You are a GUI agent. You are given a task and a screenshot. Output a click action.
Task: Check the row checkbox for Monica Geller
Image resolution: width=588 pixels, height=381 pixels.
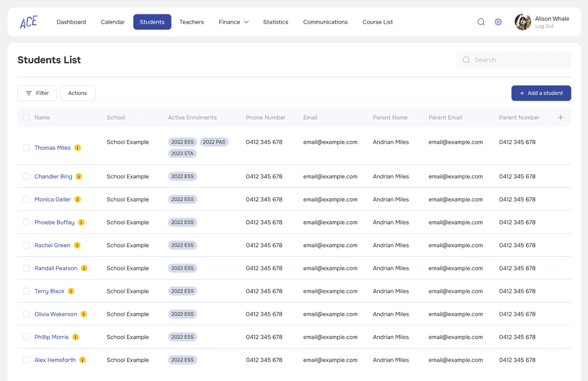coord(26,199)
